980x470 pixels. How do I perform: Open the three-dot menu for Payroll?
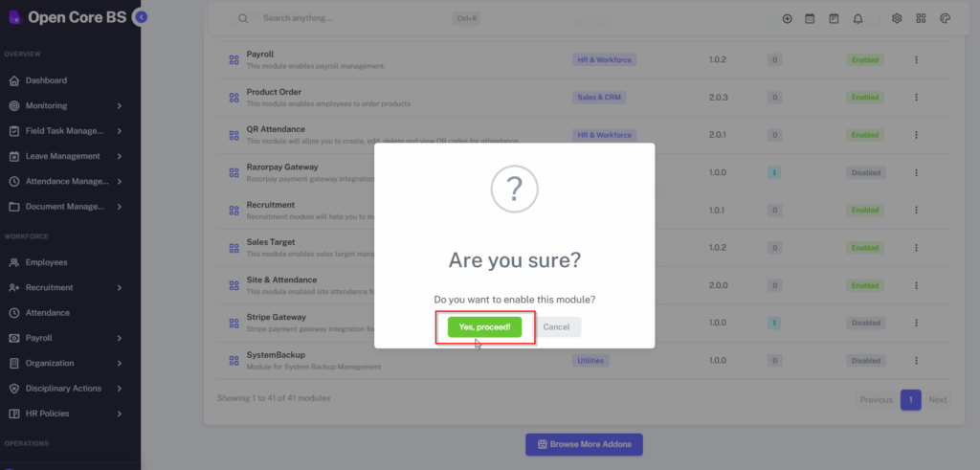(x=916, y=59)
